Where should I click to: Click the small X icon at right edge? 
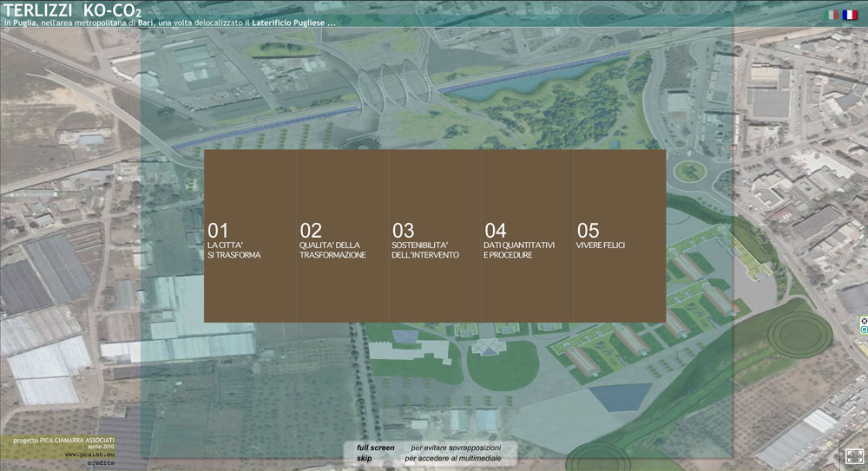coord(865,321)
